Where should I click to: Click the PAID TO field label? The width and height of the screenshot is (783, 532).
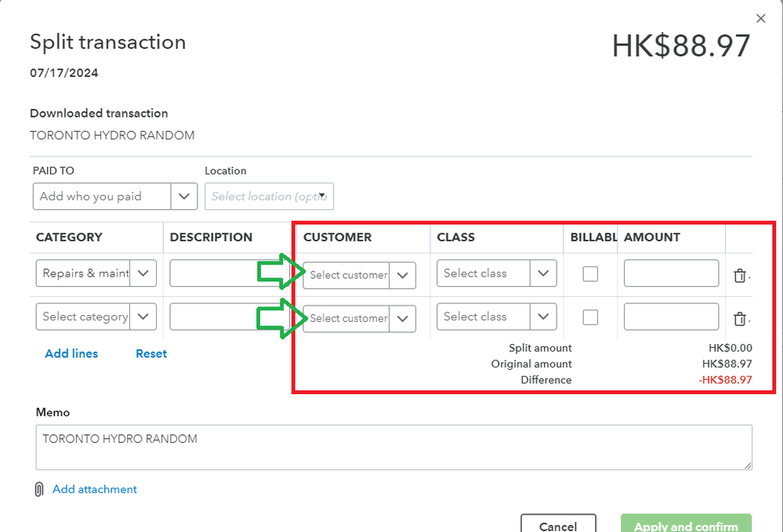click(53, 171)
